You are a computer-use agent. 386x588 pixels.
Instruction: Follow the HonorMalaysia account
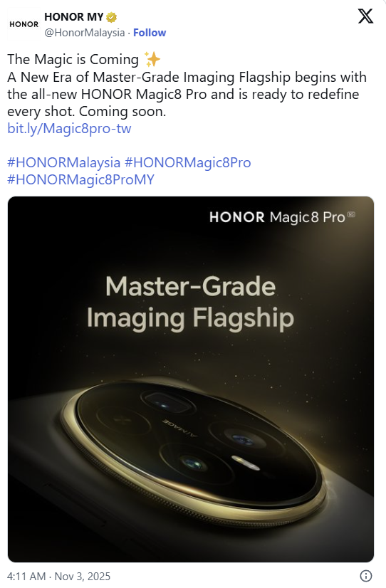(x=150, y=33)
